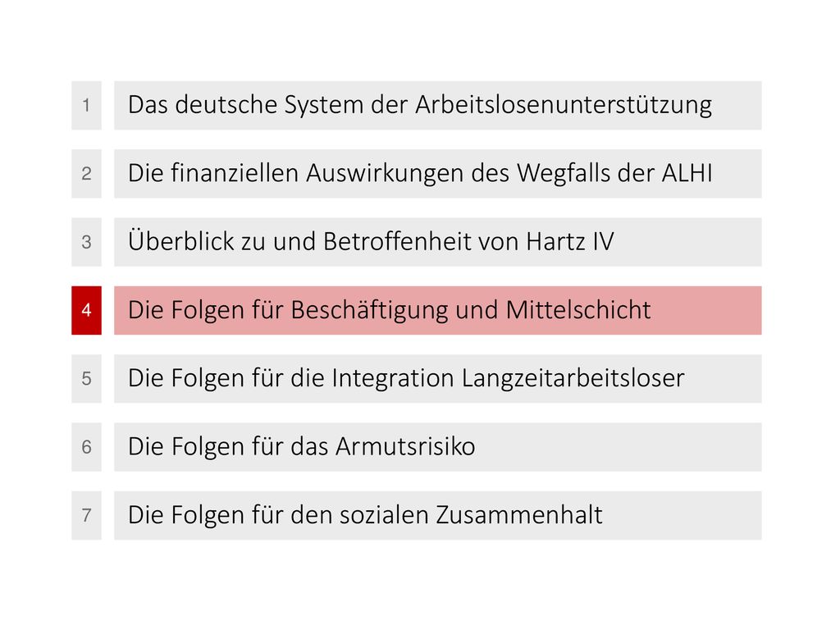Select the number 6 box
The image size is (840, 630).
click(86, 447)
